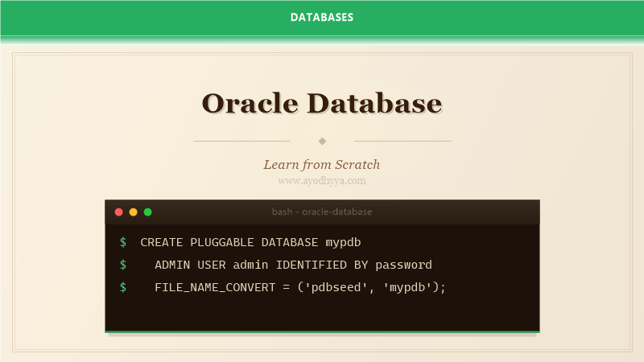Screen dimensions: 644x362
Task: Click the red close dot in terminal
Action: click(x=118, y=212)
